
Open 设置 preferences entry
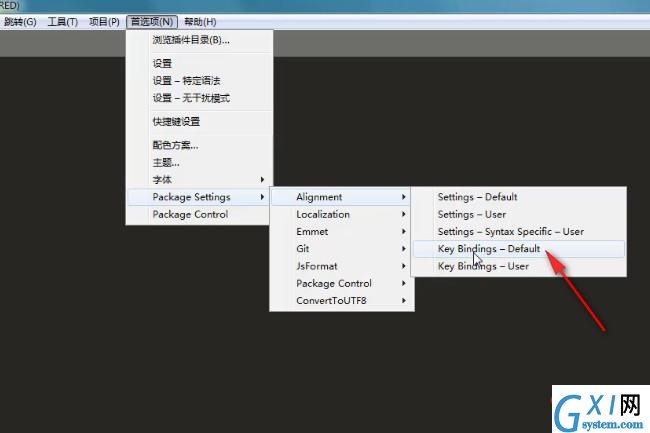[199, 63]
